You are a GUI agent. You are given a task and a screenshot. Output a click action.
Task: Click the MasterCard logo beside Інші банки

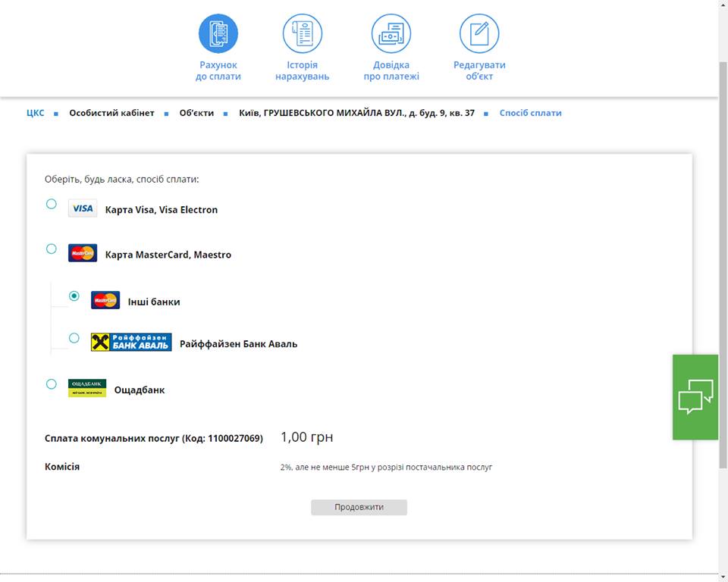point(105,300)
